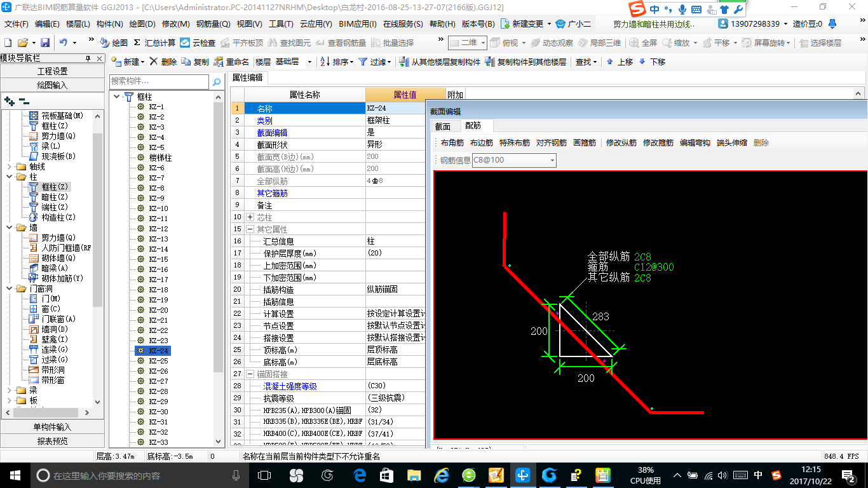
Task: Click the 布角筋 button
Action: coord(452,143)
